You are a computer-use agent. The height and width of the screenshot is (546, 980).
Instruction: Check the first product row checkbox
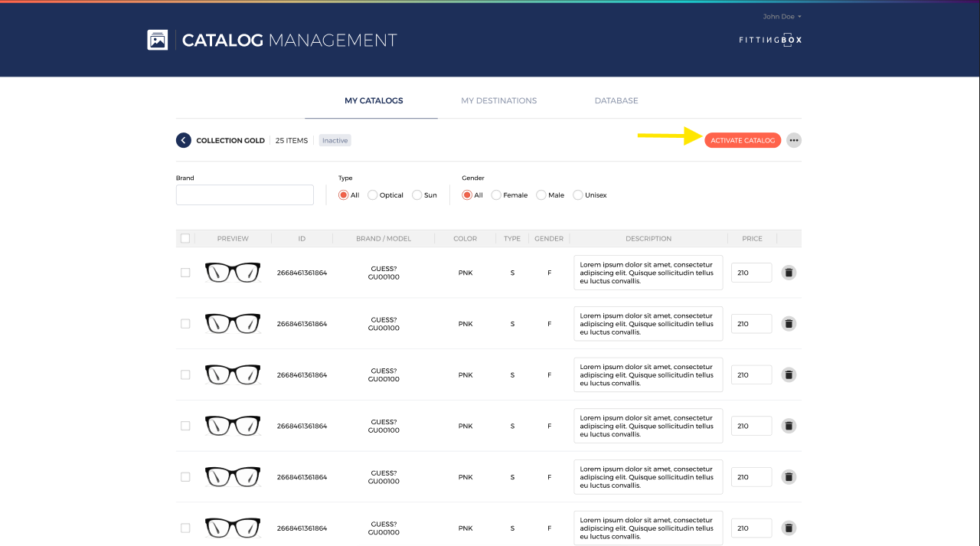(185, 273)
